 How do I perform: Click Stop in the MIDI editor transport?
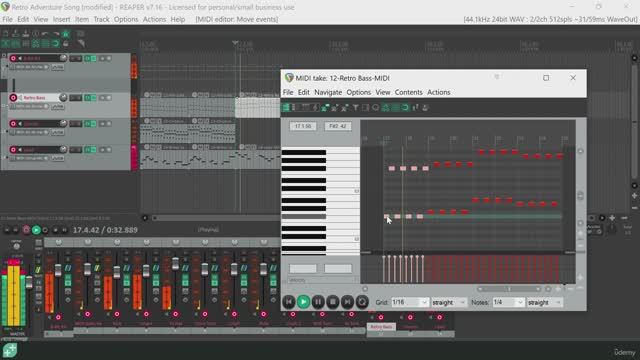tap(333, 302)
